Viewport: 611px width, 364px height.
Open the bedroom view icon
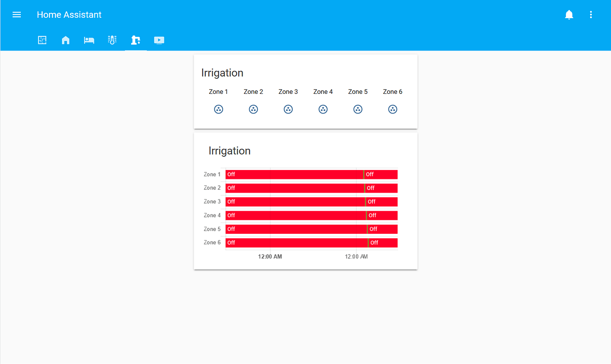89,40
